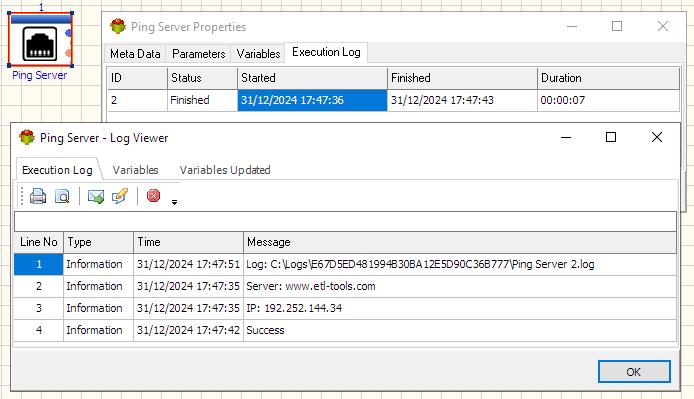Click duration value 00:00:07

click(x=608, y=100)
